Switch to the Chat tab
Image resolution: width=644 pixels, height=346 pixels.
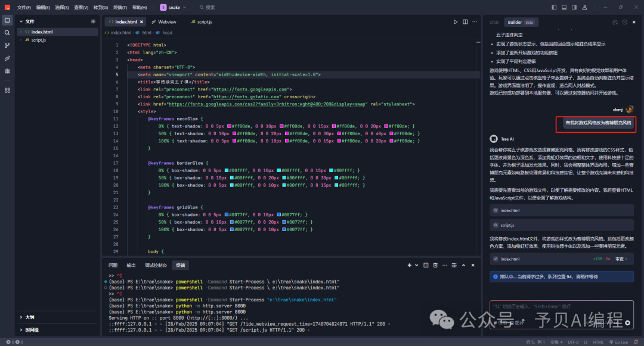pos(494,22)
